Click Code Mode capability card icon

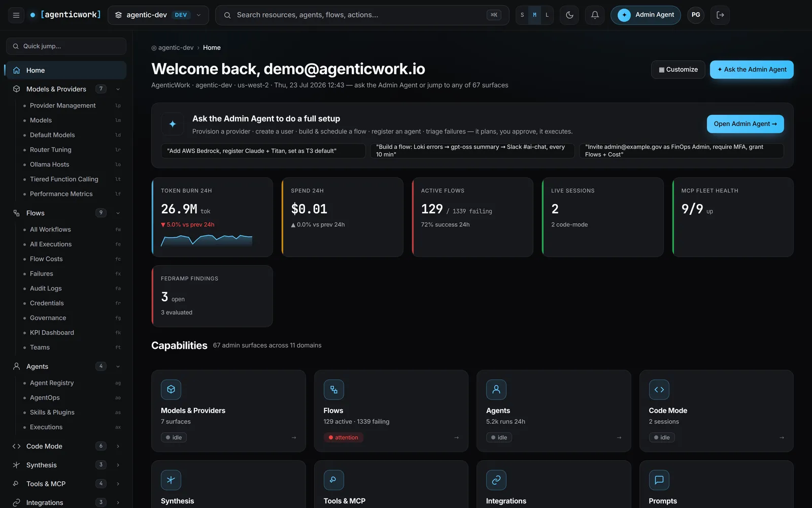coord(659,390)
